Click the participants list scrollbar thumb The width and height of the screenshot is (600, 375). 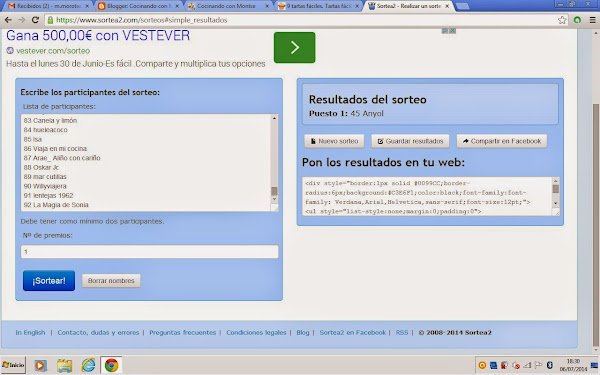[x=274, y=191]
